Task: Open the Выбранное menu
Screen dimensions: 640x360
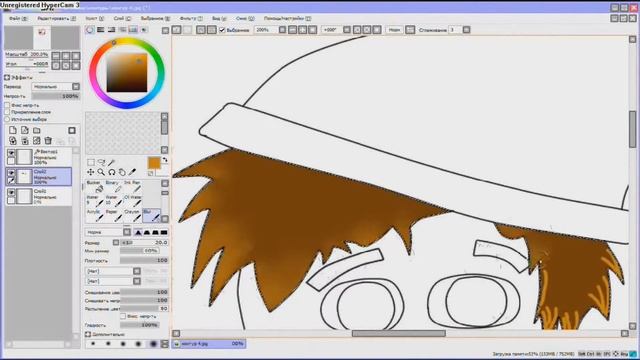Action: (155, 18)
